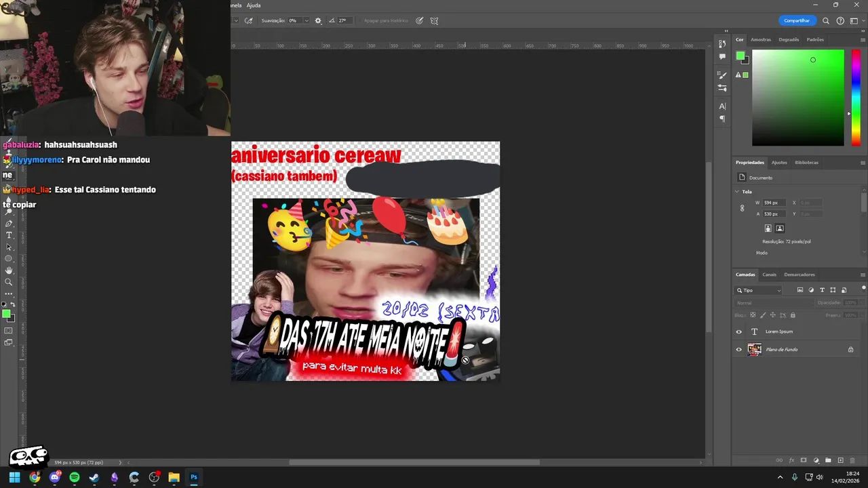This screenshot has width=868, height=488.
Task: Change screen mode icon in toolbar
Action: (9, 343)
